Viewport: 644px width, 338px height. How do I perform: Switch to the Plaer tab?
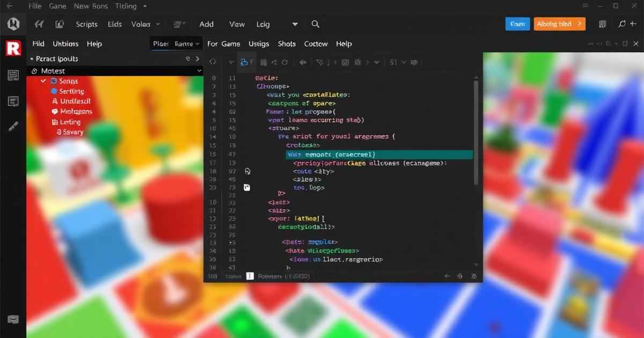pos(160,44)
